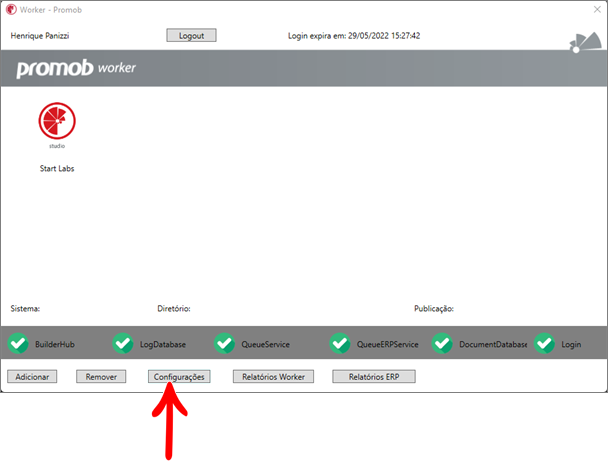Click the 'QueueService' service label

click(x=265, y=344)
